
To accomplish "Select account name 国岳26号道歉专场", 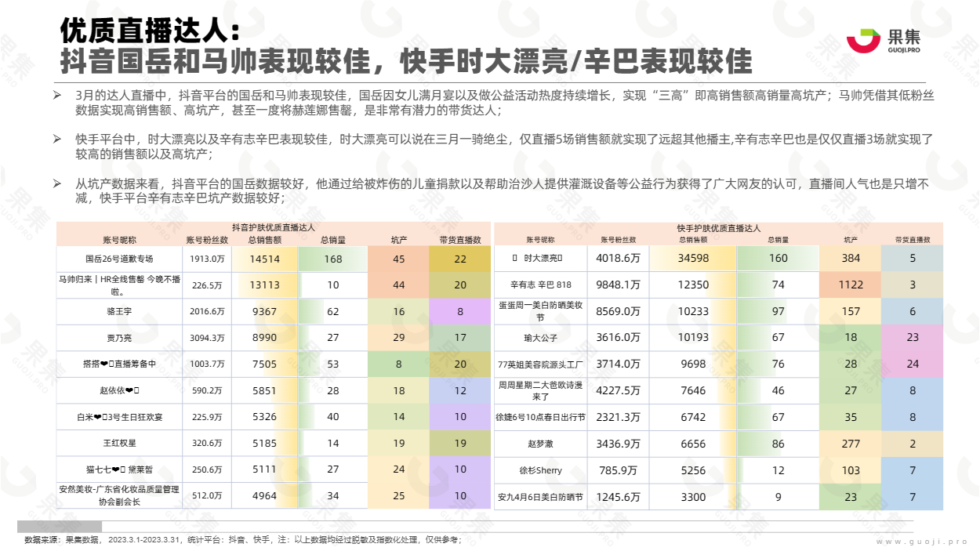I will tap(119, 259).
